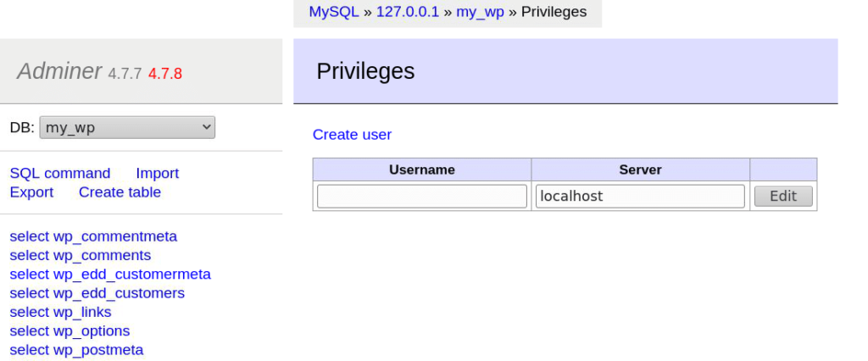
Task: Open the red 4.7.8 version link
Action: (x=165, y=74)
